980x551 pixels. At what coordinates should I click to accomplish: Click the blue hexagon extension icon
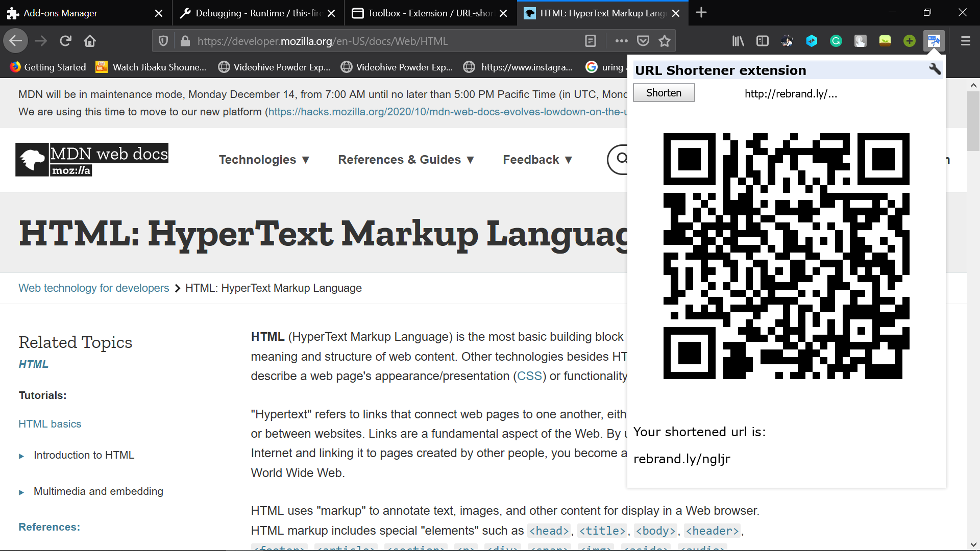point(812,41)
